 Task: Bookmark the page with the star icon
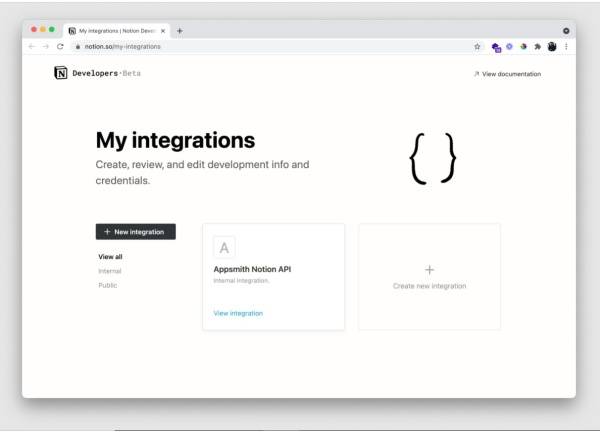[x=477, y=47]
